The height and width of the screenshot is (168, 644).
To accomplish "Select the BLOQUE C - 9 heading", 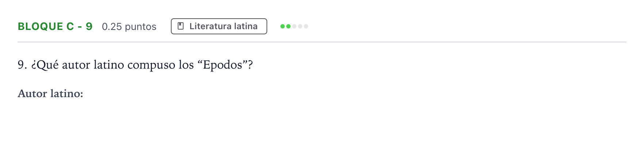I will pos(55,26).
